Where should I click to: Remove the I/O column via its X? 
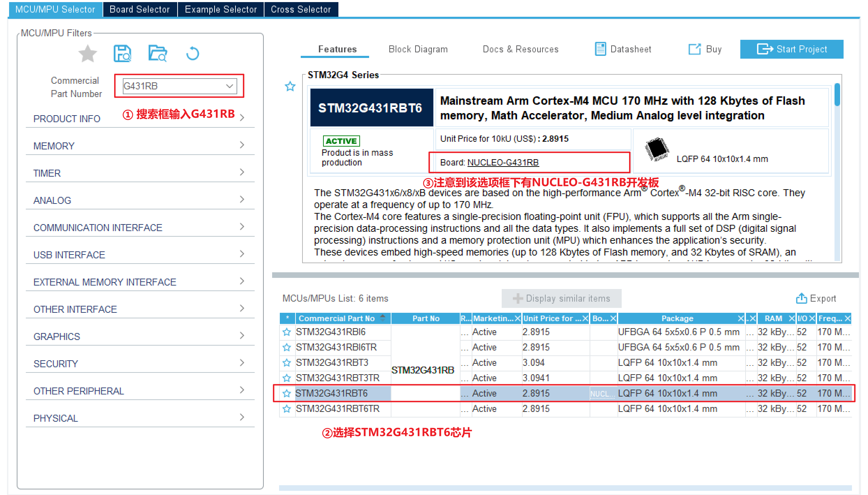(812, 318)
